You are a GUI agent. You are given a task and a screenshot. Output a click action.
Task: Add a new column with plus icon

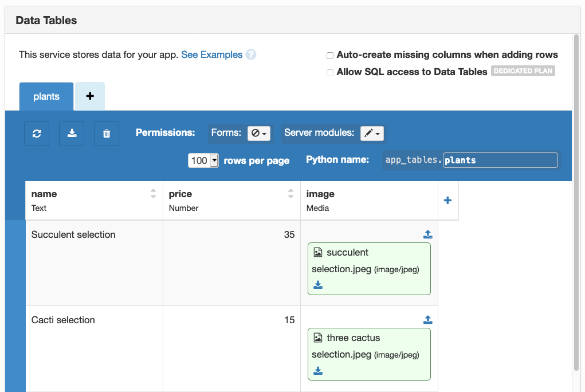(448, 200)
